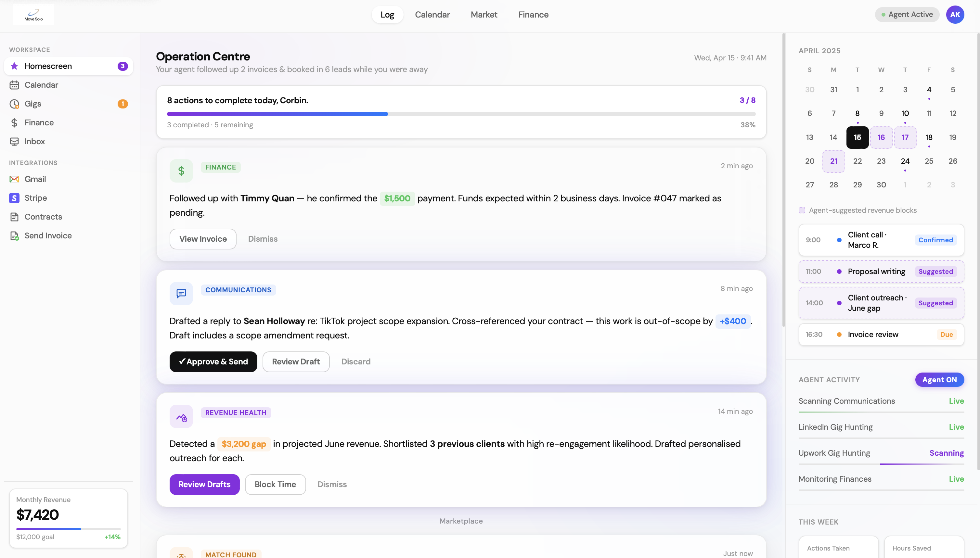This screenshot has width=980, height=558.
Task: Click the Gigs badge showing 1
Action: (122, 104)
